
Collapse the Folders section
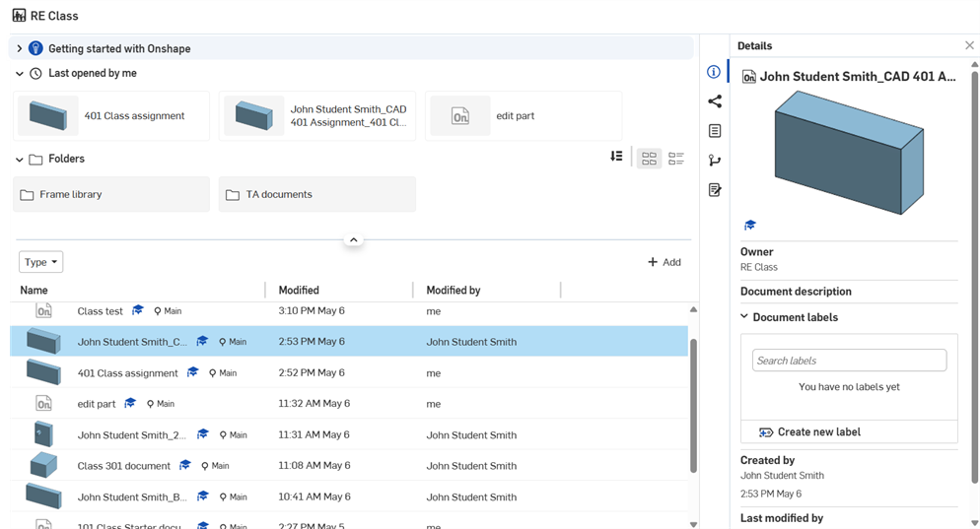20,160
